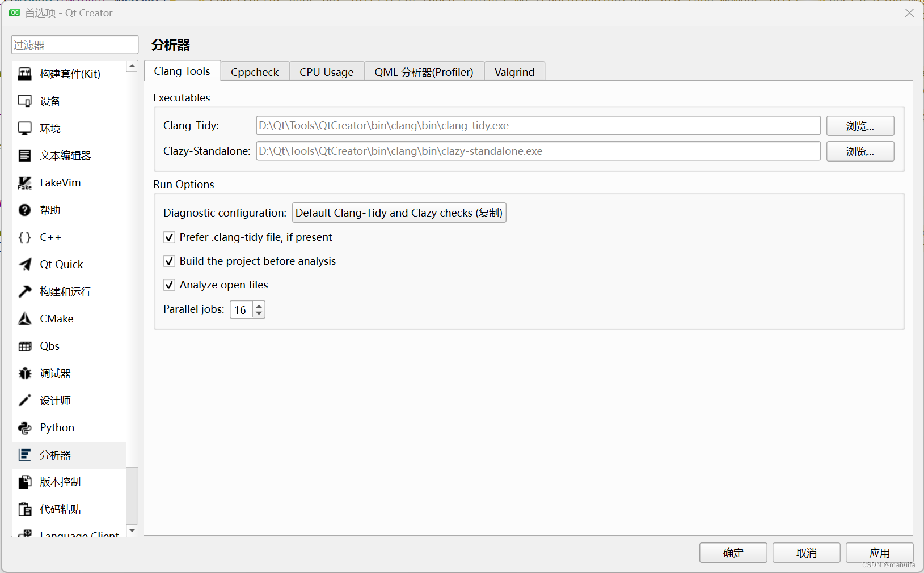924x573 pixels.
Task: Open the Qt Quick paper plane icon
Action: coord(25,264)
